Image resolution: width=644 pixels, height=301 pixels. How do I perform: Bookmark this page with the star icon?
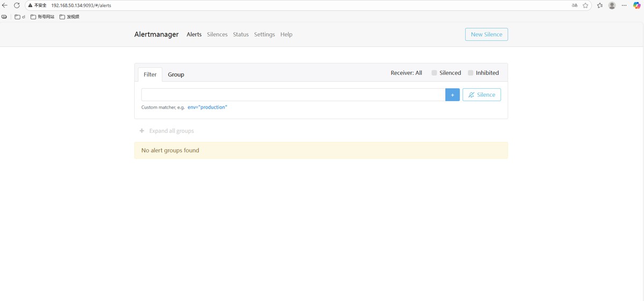click(x=586, y=5)
